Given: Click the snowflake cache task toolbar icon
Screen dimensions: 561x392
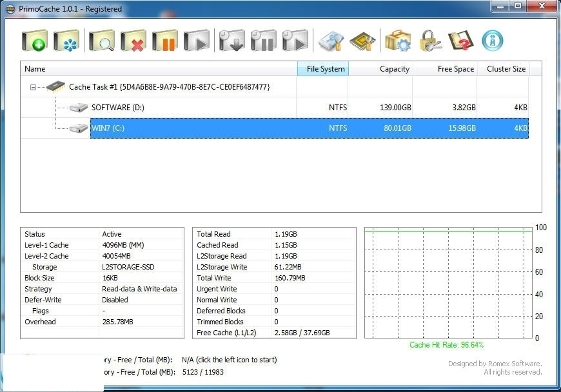Looking at the screenshot, I should pyautogui.click(x=66, y=41).
